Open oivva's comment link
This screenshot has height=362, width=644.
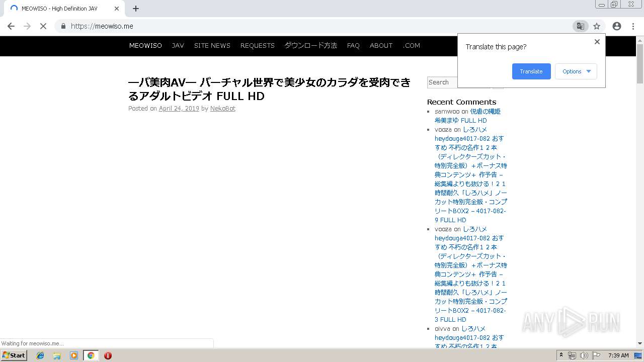click(469, 337)
